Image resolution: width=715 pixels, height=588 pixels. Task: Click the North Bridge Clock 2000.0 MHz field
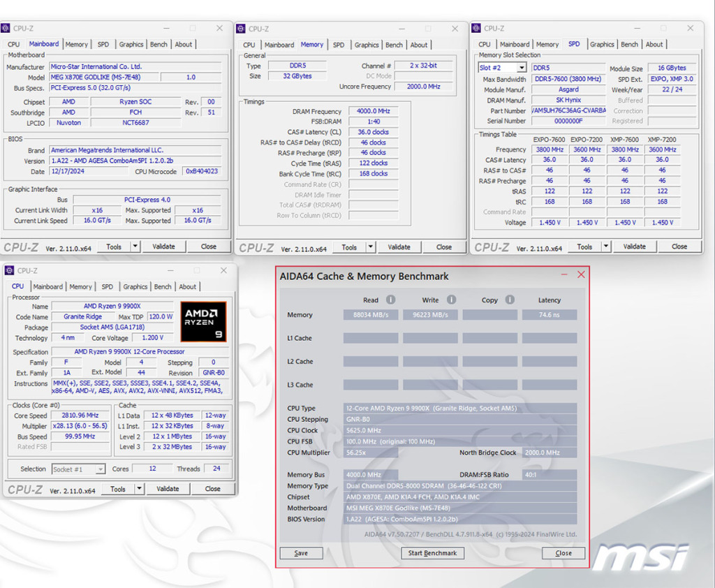[x=550, y=453]
